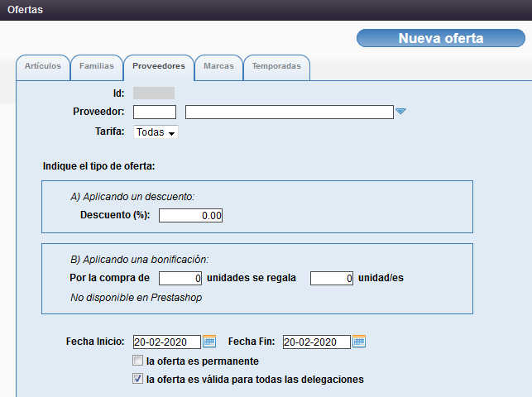Open the Fecha Inicio calendar picker
This screenshot has width=532, height=397.
(x=209, y=342)
